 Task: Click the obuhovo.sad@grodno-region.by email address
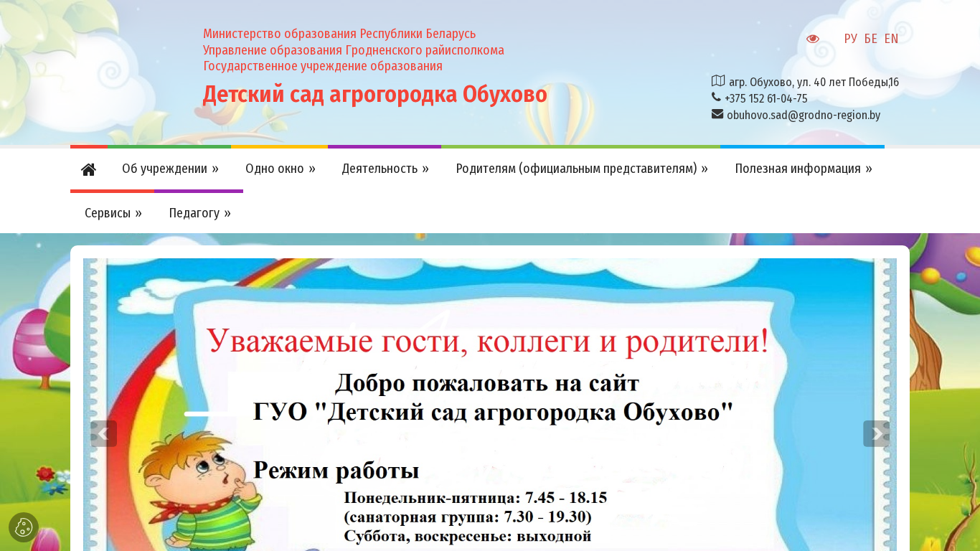804,115
